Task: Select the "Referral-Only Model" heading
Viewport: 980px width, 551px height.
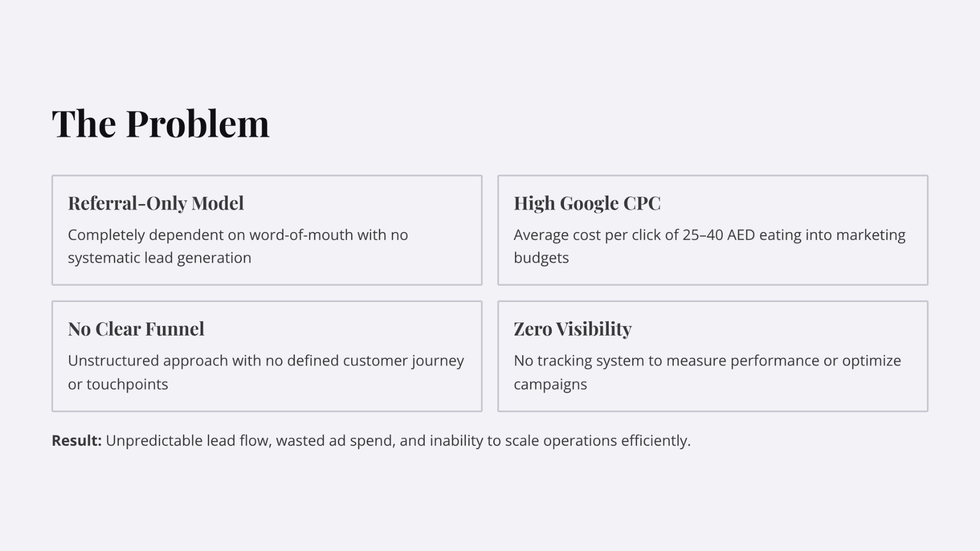Action: tap(156, 203)
